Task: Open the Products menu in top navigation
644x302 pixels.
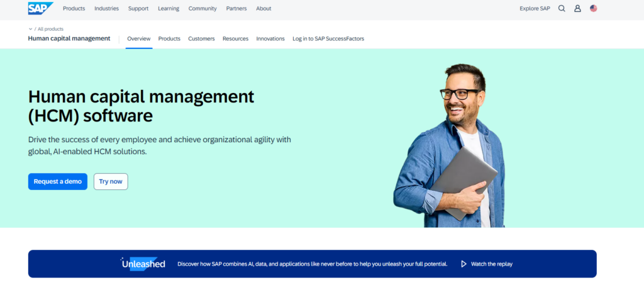Action: click(74, 9)
